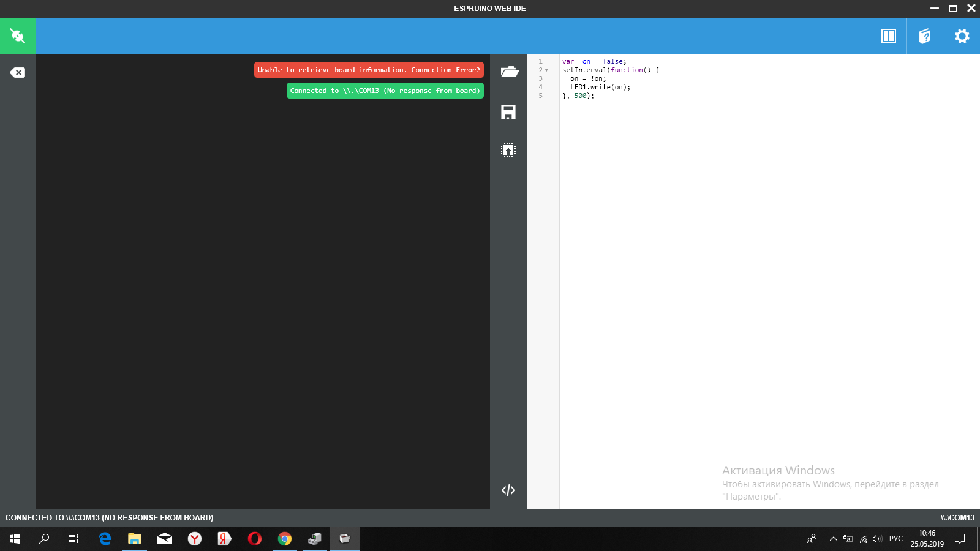Click the Espruino IDE taskbar icon
Screen dimensions: 980x551
pos(345,539)
